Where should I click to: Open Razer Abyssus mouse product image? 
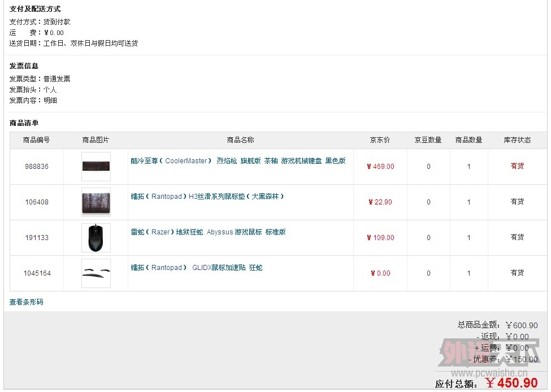coord(96,238)
